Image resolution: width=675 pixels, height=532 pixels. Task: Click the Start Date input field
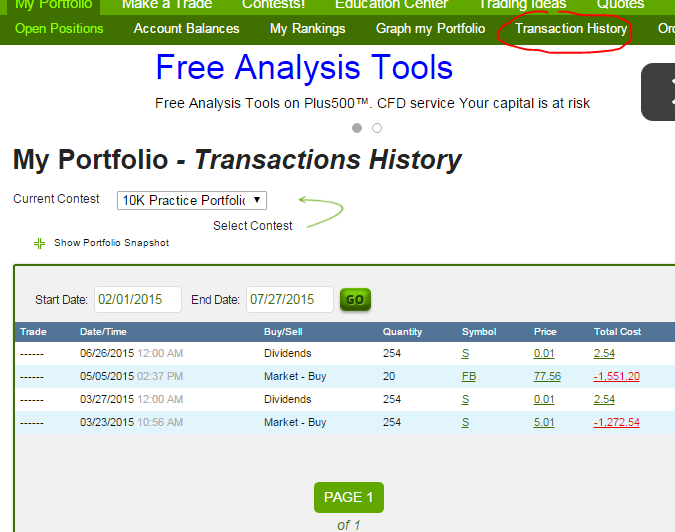point(138,300)
